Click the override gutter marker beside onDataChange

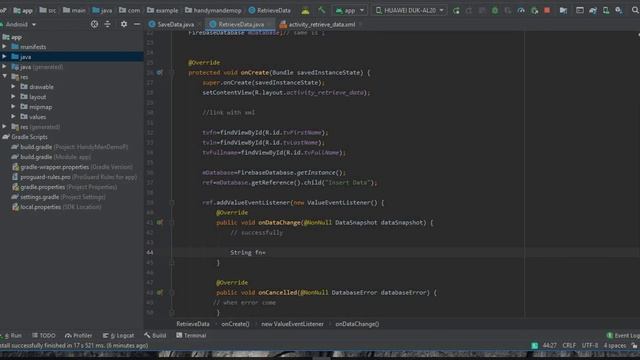tap(160, 222)
